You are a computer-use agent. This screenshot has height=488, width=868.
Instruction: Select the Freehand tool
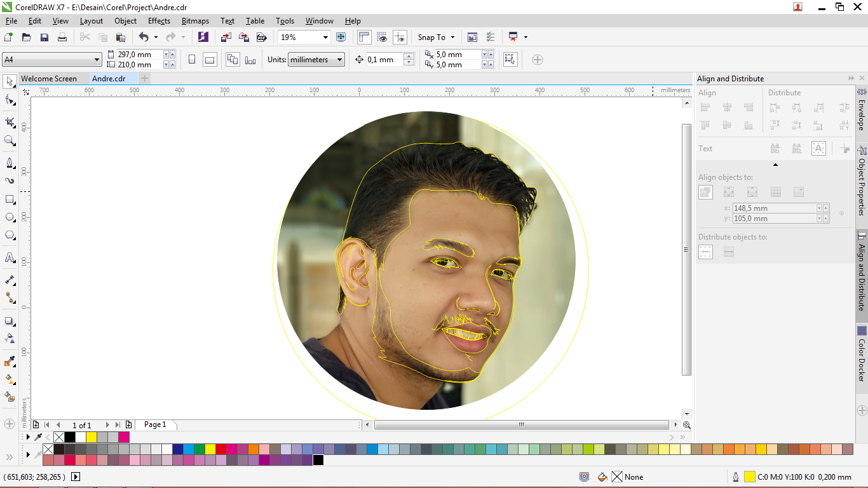10,163
